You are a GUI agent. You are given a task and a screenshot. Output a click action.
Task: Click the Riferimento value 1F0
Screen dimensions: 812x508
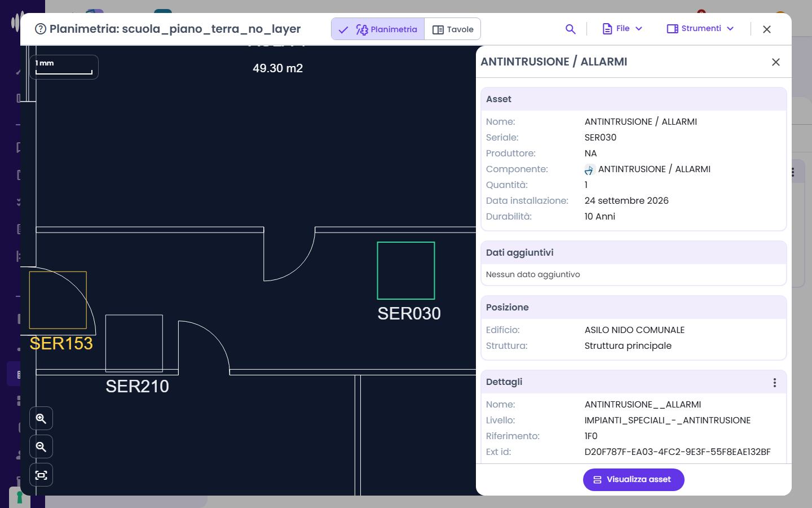pos(591,436)
